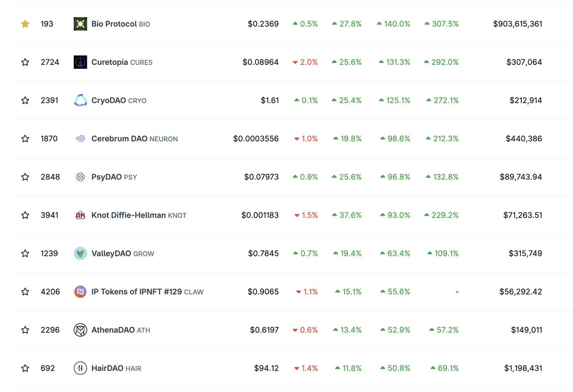Screen dimensions: 573x392
Task: Open the ValleyDAO GROW link
Action: point(123,254)
